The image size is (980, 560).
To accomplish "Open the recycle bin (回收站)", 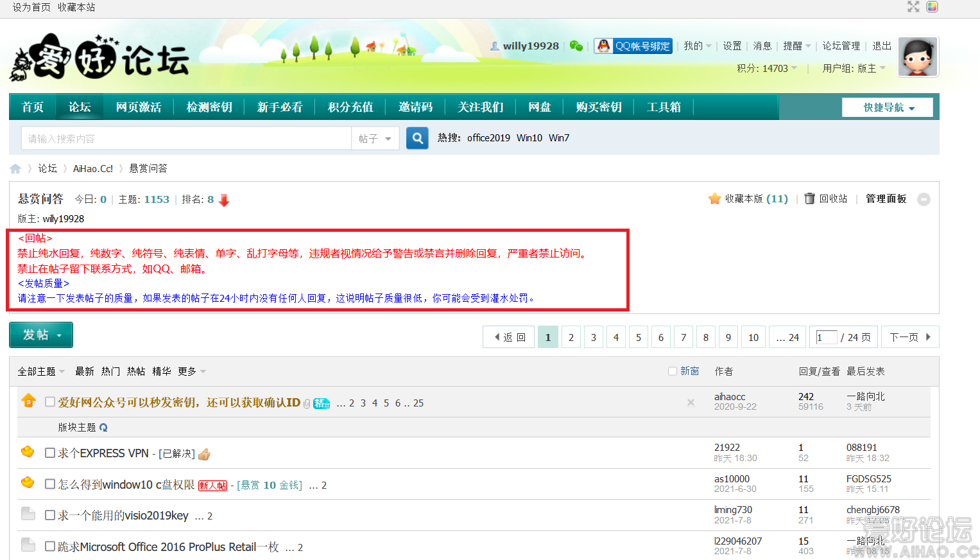I will pyautogui.click(x=826, y=199).
